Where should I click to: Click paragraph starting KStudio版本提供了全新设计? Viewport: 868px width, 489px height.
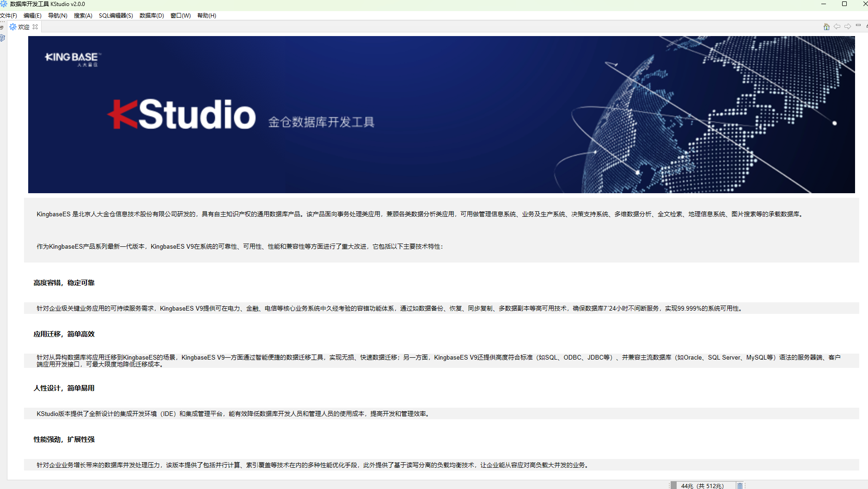pos(234,414)
